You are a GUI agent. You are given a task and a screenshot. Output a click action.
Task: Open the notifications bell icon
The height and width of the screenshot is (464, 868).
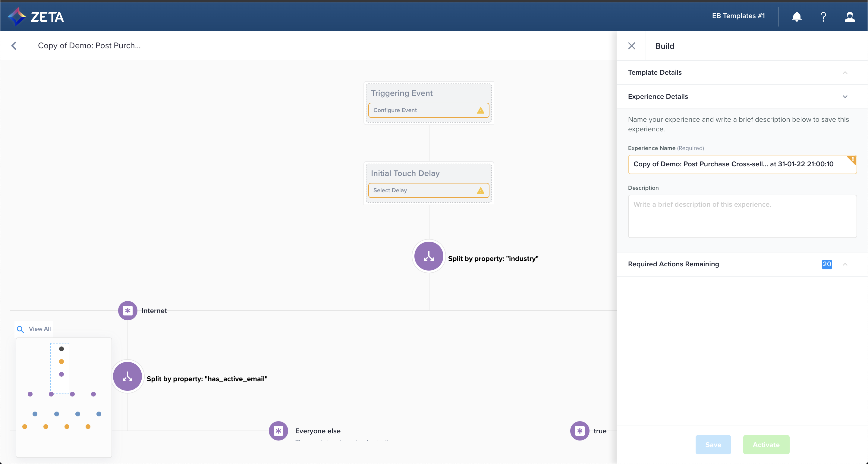pyautogui.click(x=797, y=17)
